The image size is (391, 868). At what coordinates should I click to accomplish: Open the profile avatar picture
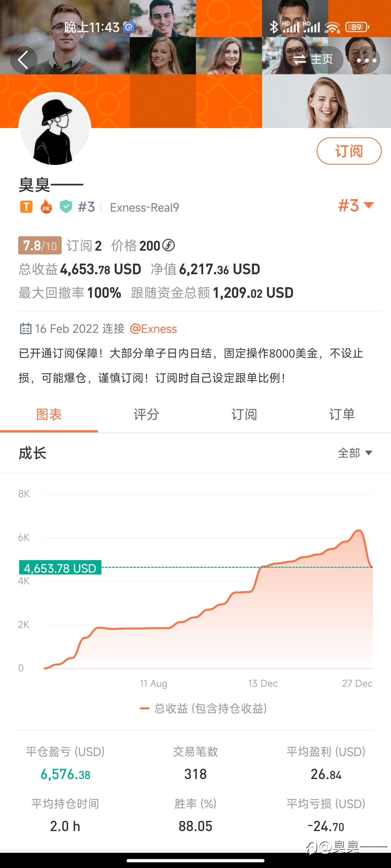55,128
